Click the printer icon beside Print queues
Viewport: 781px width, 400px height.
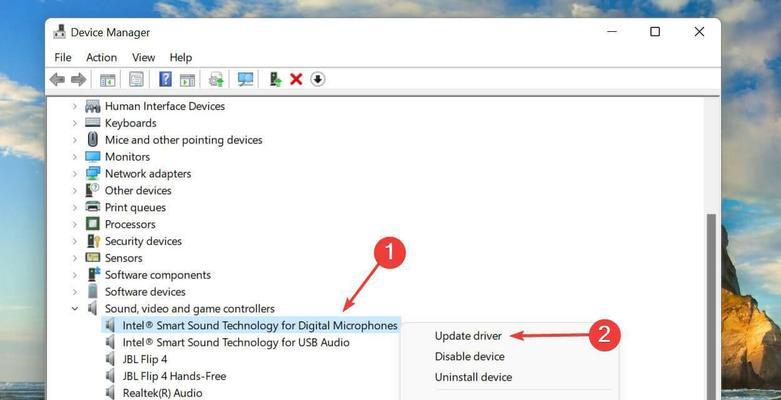pyautogui.click(x=93, y=207)
